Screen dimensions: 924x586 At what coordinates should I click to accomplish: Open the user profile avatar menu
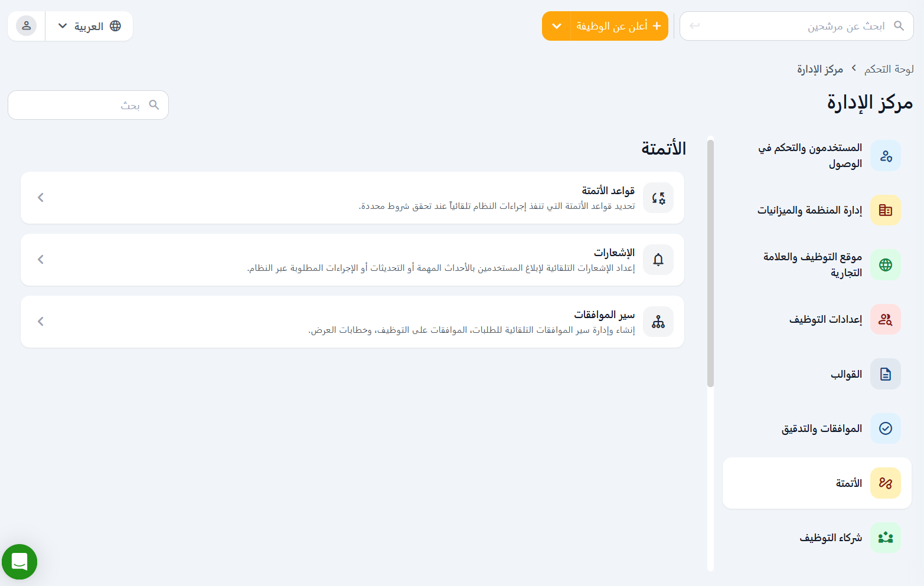[26, 26]
